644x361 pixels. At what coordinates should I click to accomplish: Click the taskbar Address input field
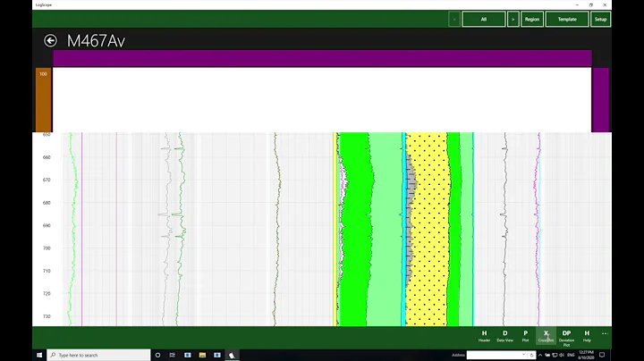(x=494, y=355)
